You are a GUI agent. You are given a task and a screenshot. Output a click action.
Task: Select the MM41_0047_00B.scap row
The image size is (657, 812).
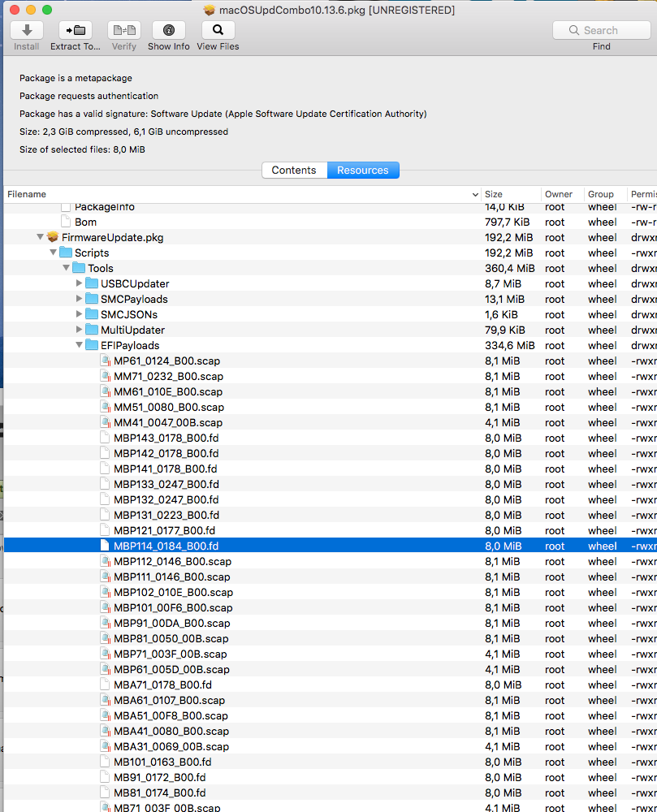331,422
